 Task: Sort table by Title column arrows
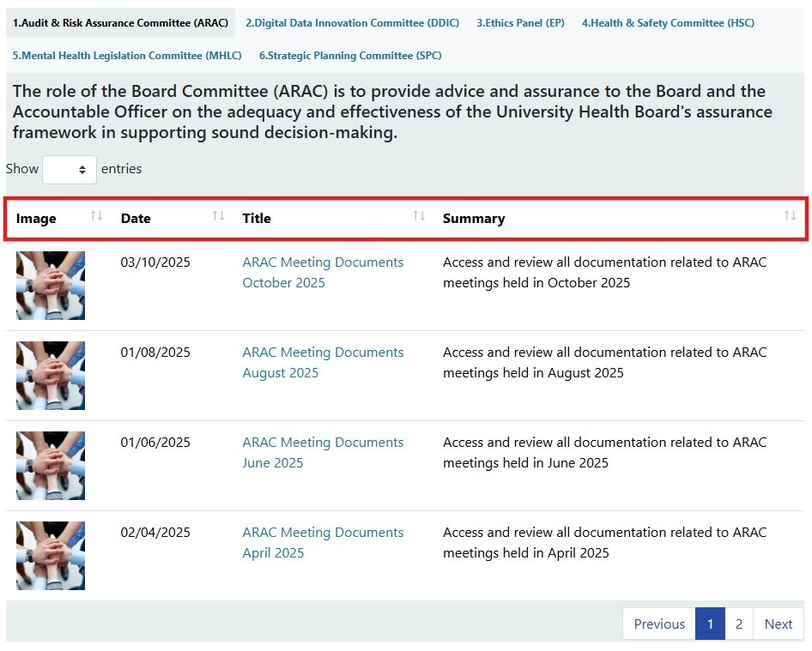click(x=419, y=216)
